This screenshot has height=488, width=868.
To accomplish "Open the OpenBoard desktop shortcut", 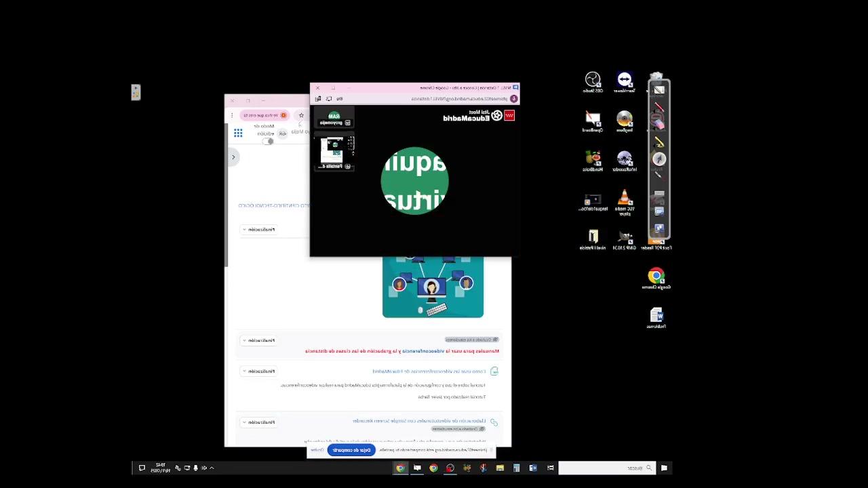I will (593, 122).
